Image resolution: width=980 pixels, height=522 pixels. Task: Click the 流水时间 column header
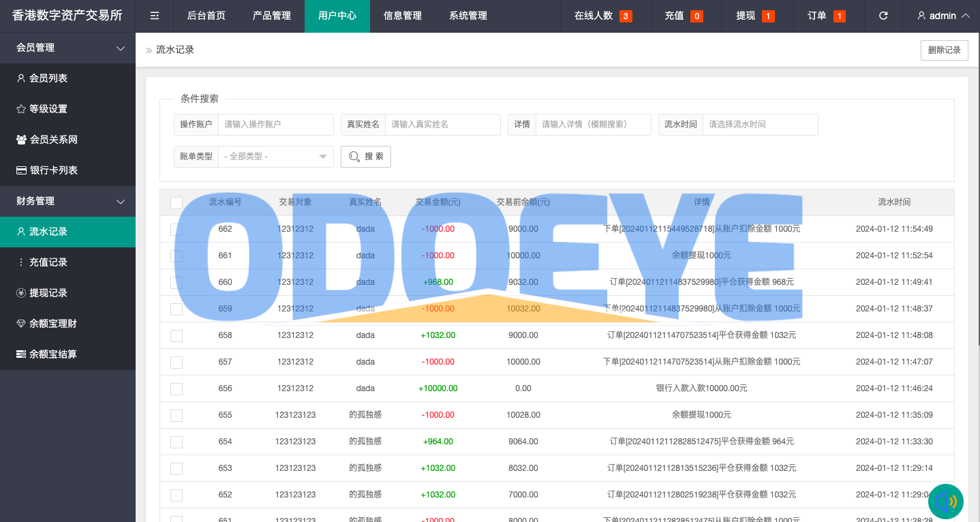coord(894,202)
